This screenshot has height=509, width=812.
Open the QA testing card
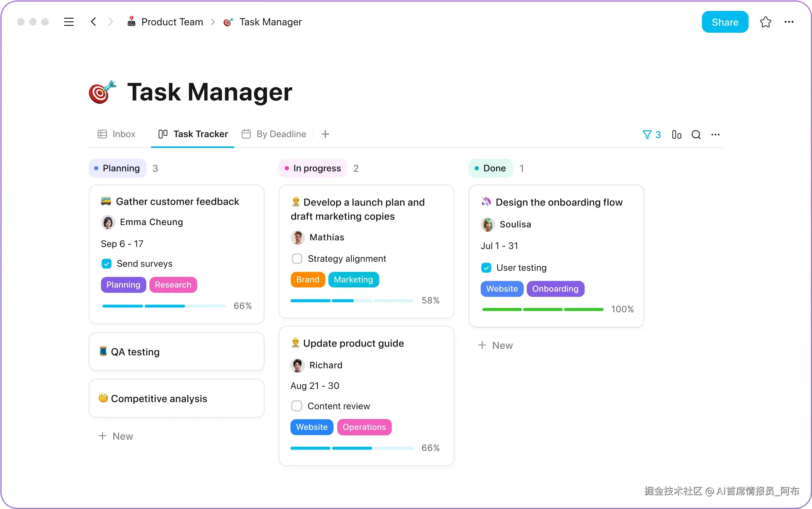176,352
